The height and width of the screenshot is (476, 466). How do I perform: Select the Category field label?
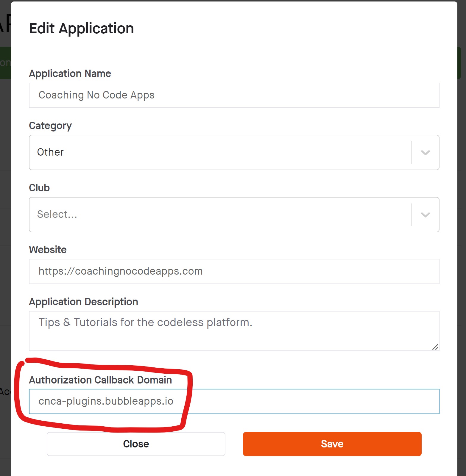(x=50, y=126)
